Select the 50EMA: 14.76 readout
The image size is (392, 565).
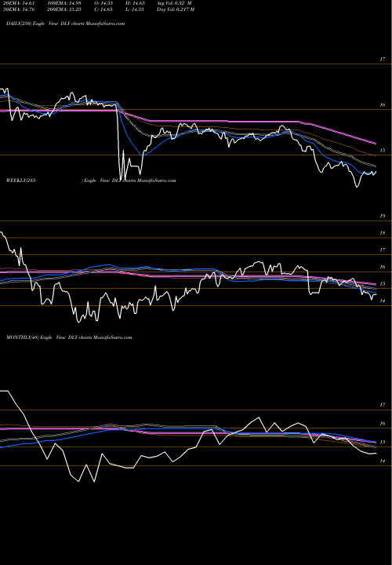click(x=19, y=9)
